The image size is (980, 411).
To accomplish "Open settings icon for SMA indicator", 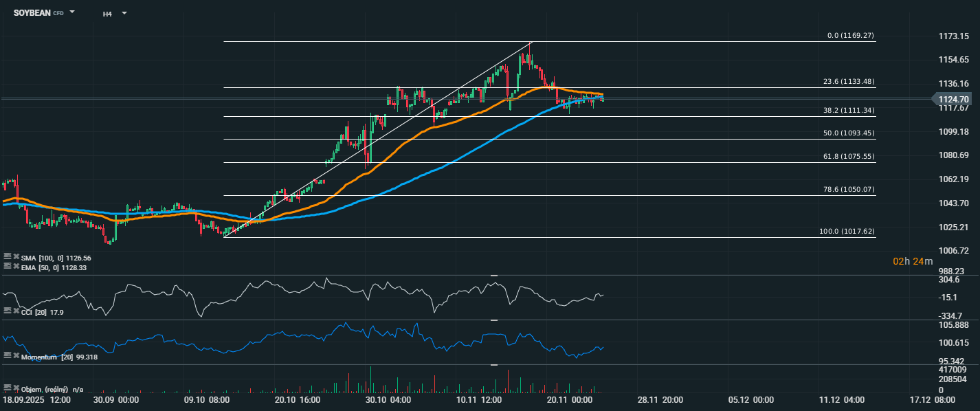I will coord(7,256).
